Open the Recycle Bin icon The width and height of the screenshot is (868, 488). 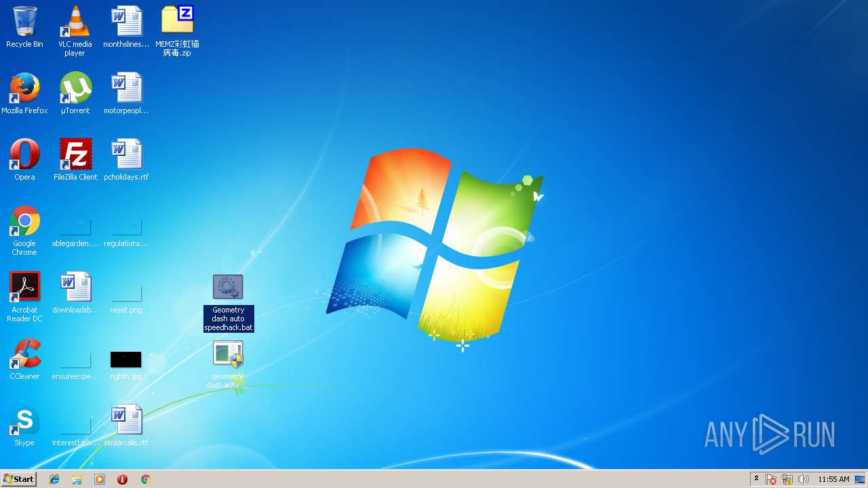pyautogui.click(x=24, y=22)
